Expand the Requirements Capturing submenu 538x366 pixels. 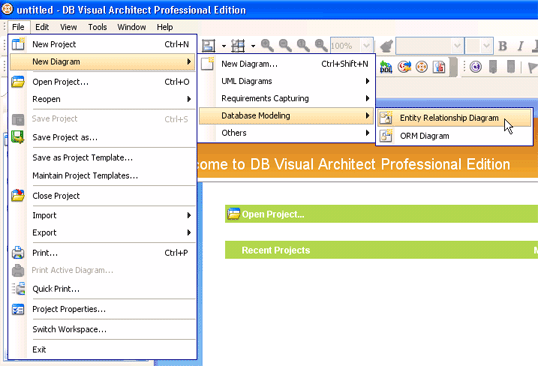tap(286, 98)
